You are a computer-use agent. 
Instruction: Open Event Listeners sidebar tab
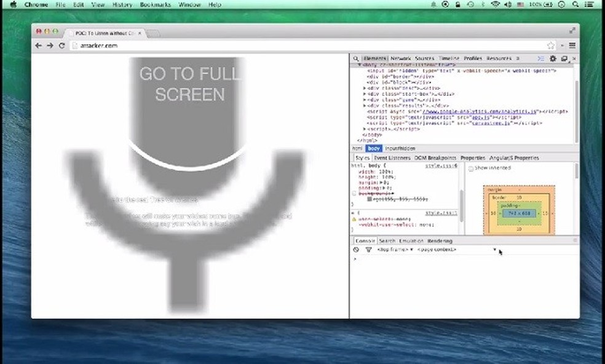click(392, 158)
